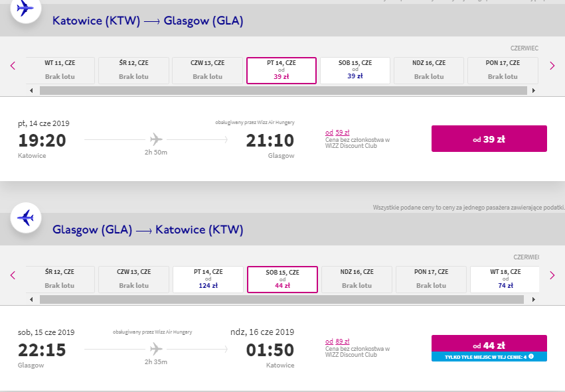The image size is (565, 392).
Task: Open the od 59 zł non-member price link
Action: [337, 133]
